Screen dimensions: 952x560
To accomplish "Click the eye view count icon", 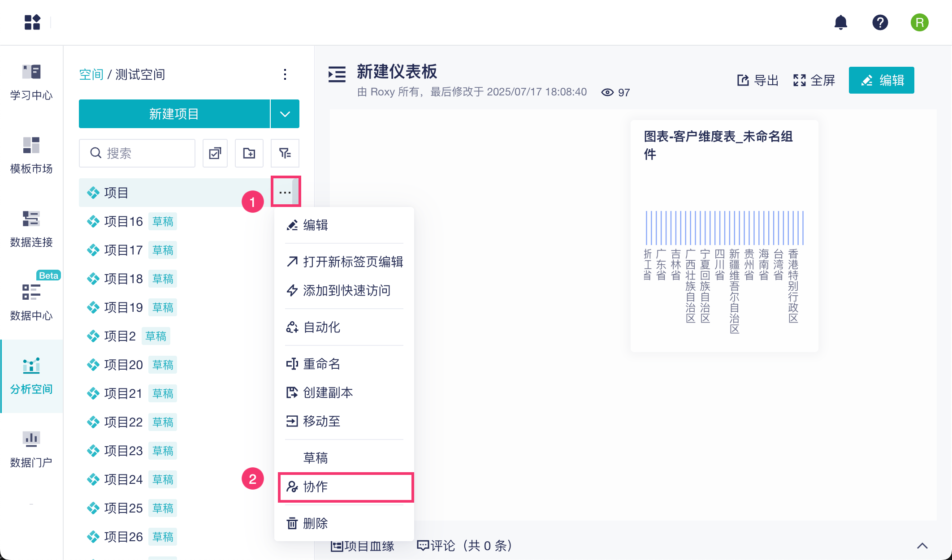I will click(607, 92).
